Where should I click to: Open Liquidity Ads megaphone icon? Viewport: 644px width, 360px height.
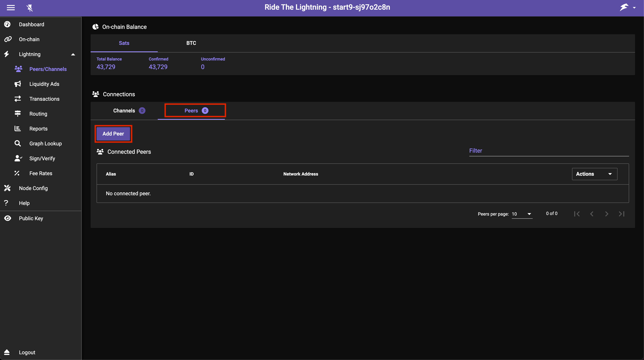[x=18, y=84]
